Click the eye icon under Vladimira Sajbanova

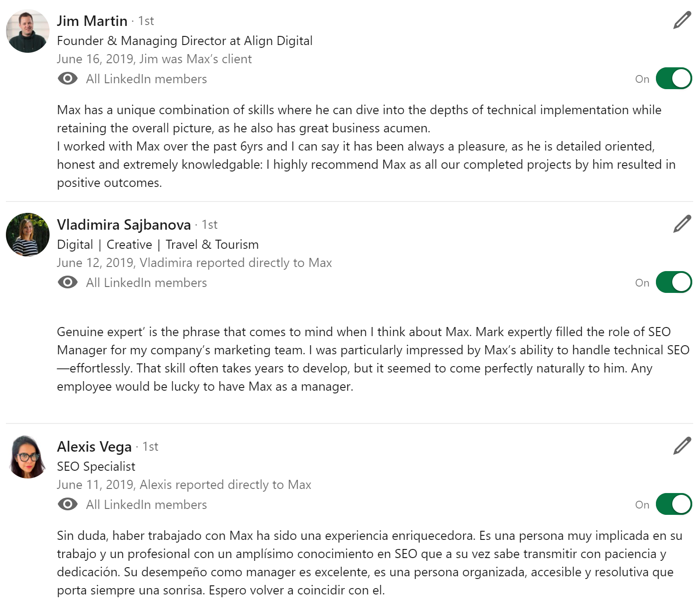[68, 282]
